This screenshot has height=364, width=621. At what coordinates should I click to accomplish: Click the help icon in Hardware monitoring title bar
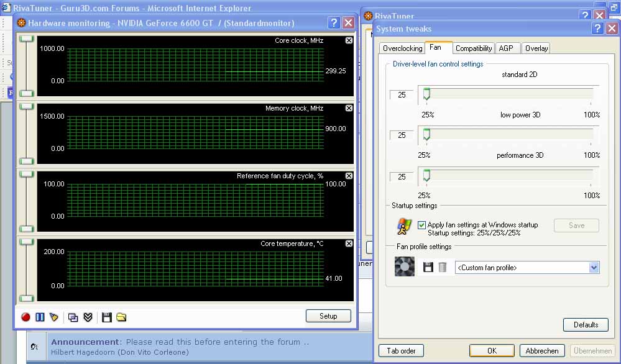tap(334, 23)
